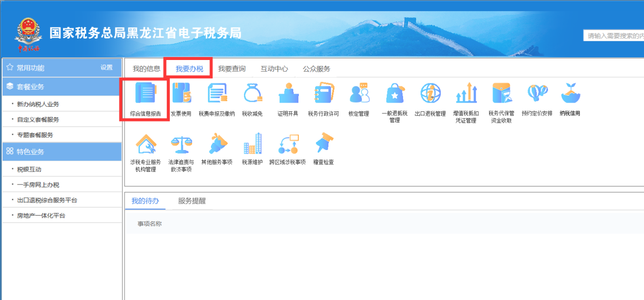Select the 服务提醒 tab
Screen dimensions: 644x300
tap(192, 201)
